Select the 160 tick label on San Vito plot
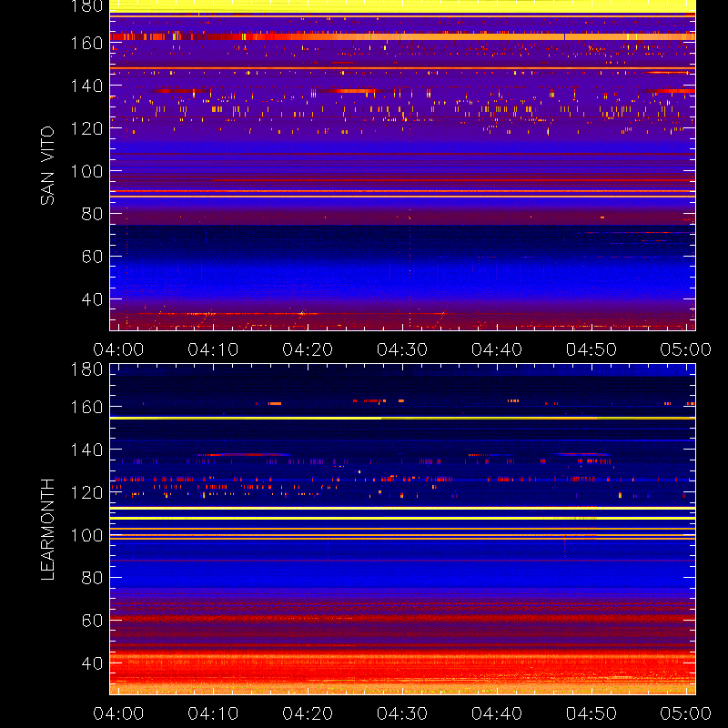Viewport: 728px width, 728px height. point(86,43)
